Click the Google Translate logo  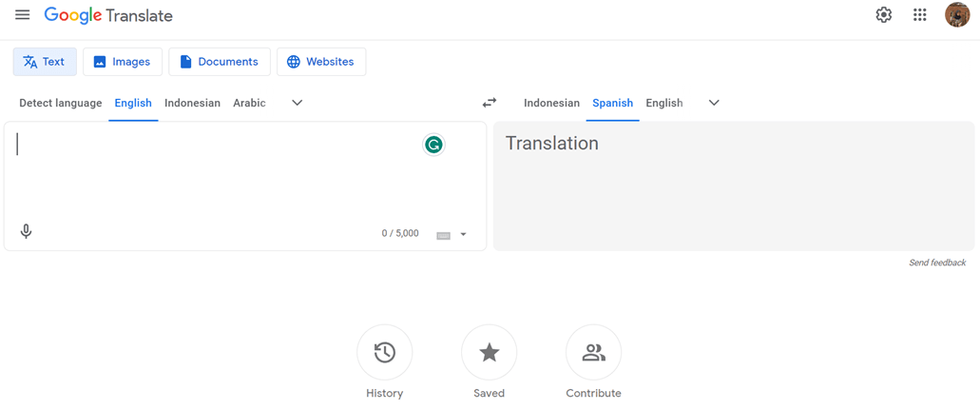(x=108, y=15)
